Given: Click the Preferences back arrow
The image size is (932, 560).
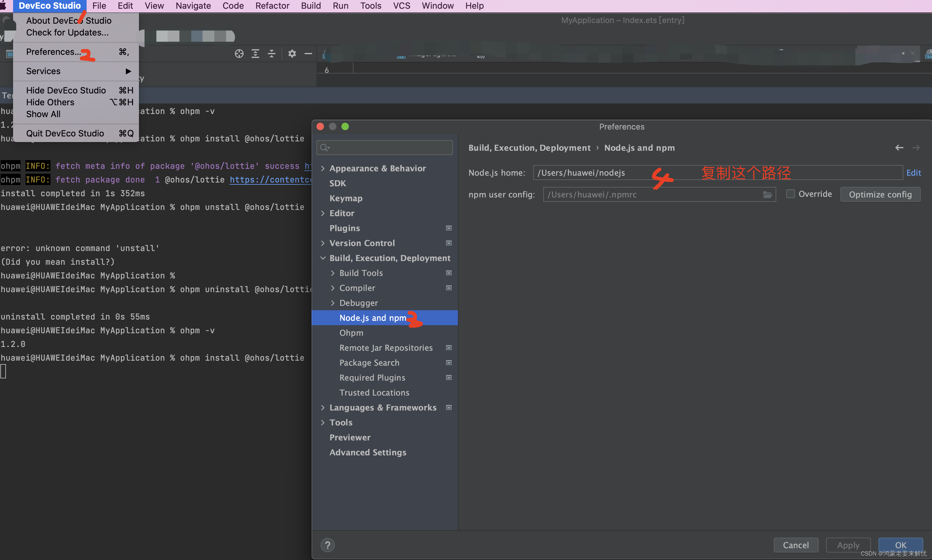Looking at the screenshot, I should (x=899, y=148).
